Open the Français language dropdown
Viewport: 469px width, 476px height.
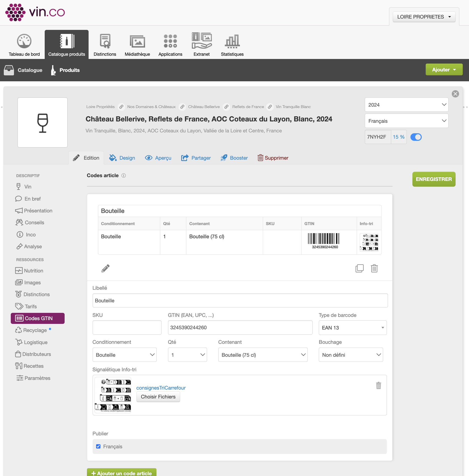(407, 121)
